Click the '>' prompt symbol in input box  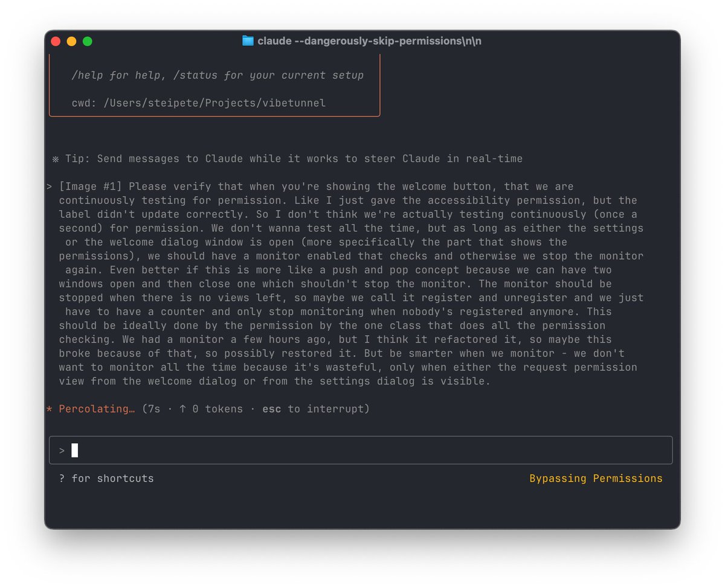pyautogui.click(x=62, y=450)
